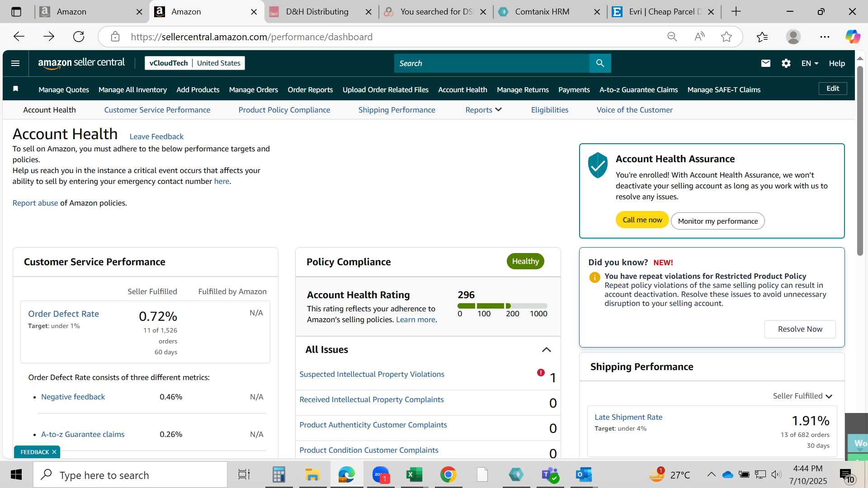
Task: Open the Negative feedback link
Action: pyautogui.click(x=73, y=397)
